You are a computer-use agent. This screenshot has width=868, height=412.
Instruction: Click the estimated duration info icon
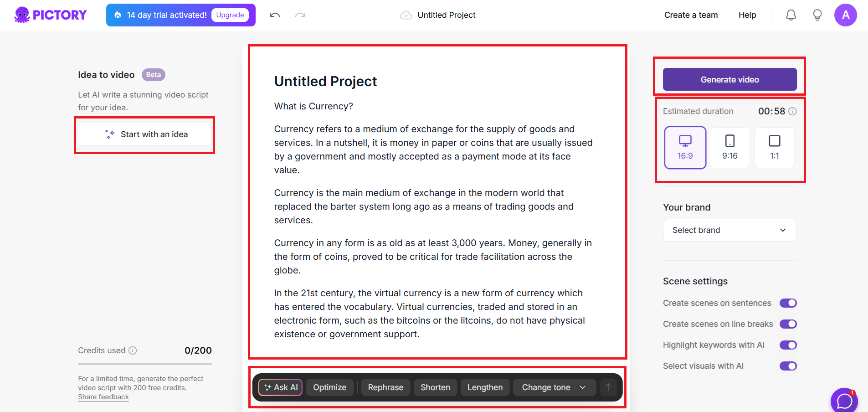[792, 111]
